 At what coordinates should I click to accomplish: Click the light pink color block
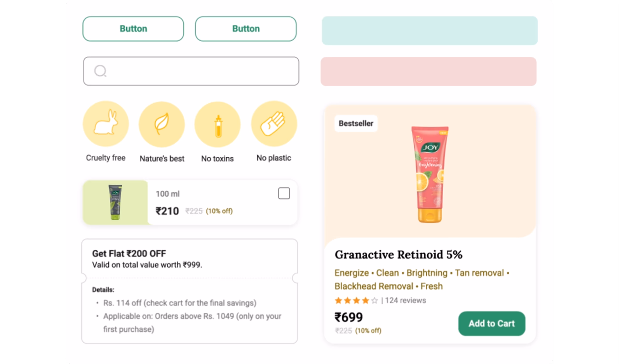[428, 71]
